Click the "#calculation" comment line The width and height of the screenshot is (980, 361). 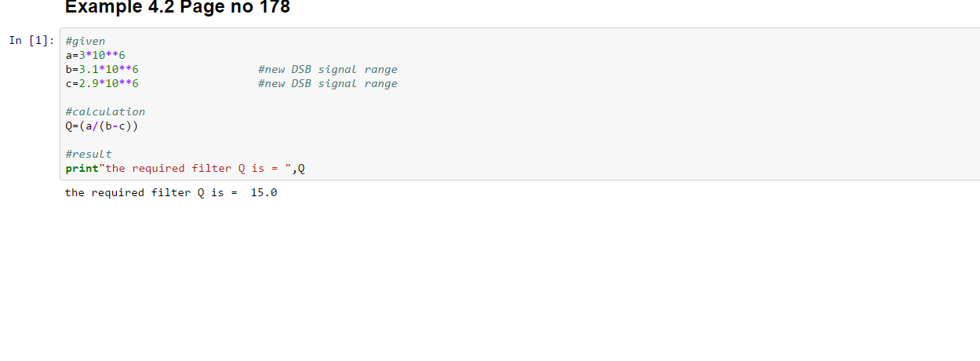coord(105,111)
